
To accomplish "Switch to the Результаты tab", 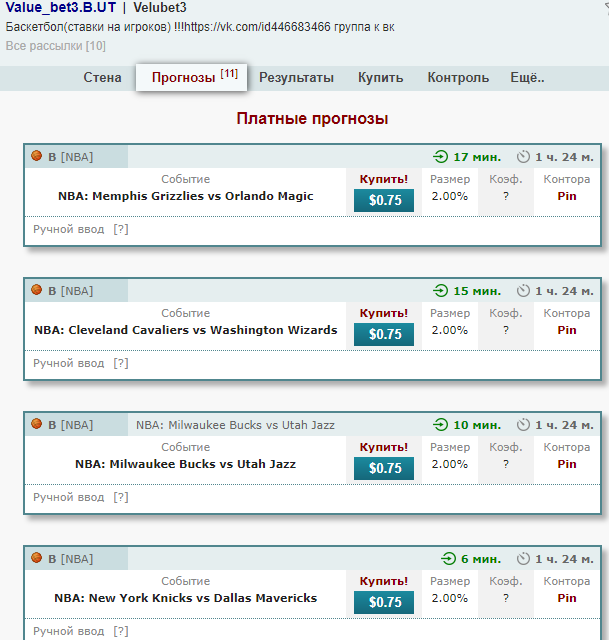I will (296, 78).
